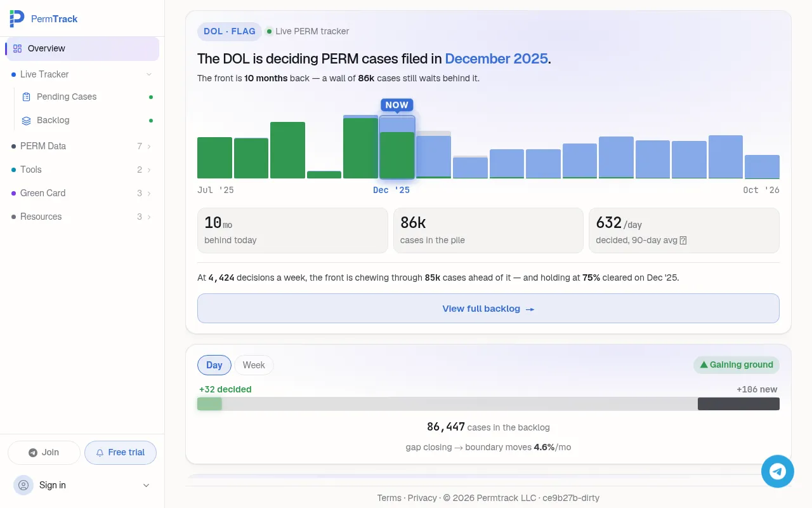This screenshot has height=508, width=812.
Task: Select the Oct '26 bar in the chart
Action: tap(762, 166)
